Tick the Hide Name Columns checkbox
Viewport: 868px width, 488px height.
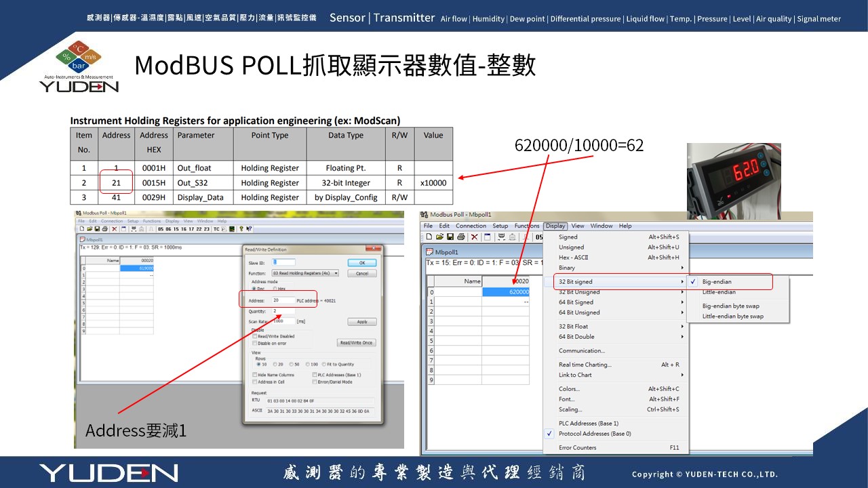pos(255,375)
